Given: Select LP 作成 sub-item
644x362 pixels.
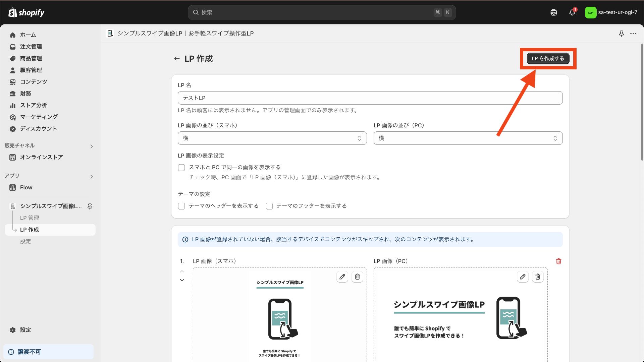Looking at the screenshot, I should tap(50, 230).
